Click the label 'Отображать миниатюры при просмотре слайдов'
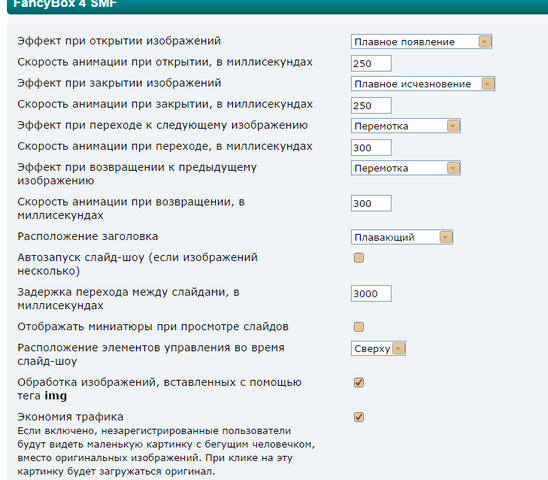The image size is (548, 480). pyautogui.click(x=153, y=327)
